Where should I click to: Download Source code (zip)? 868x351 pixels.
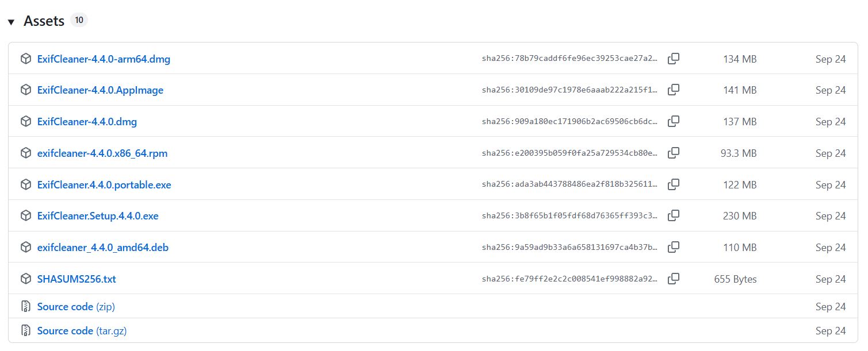pos(76,307)
